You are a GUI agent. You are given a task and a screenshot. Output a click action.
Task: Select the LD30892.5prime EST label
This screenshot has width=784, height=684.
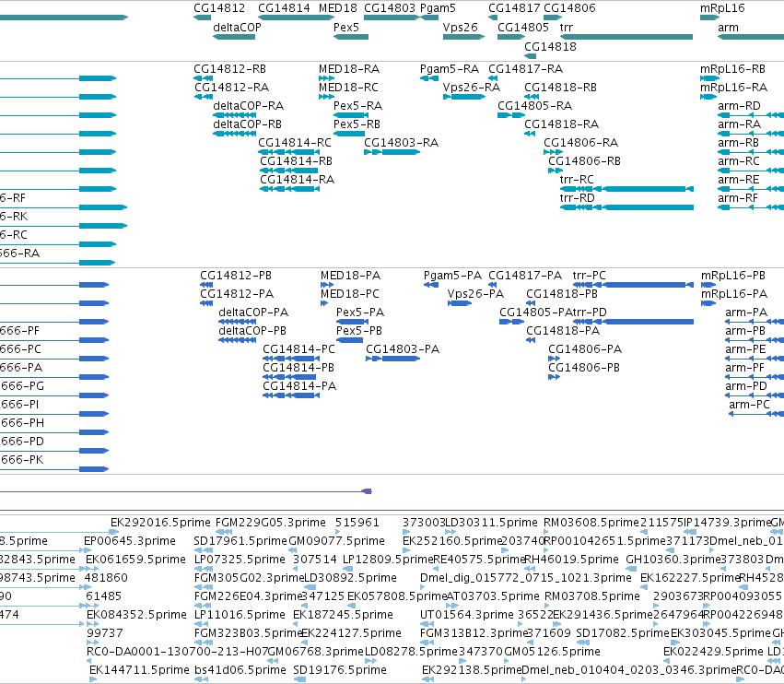pos(350,578)
